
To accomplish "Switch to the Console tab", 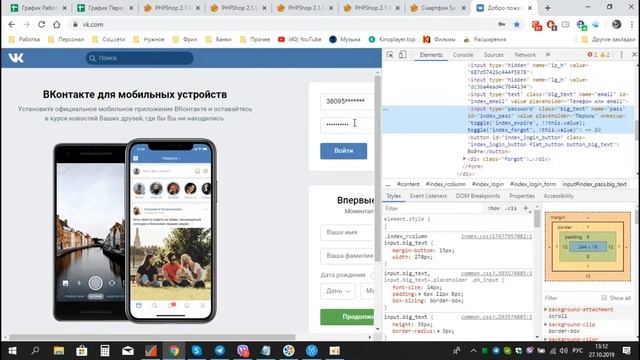I will point(463,55).
